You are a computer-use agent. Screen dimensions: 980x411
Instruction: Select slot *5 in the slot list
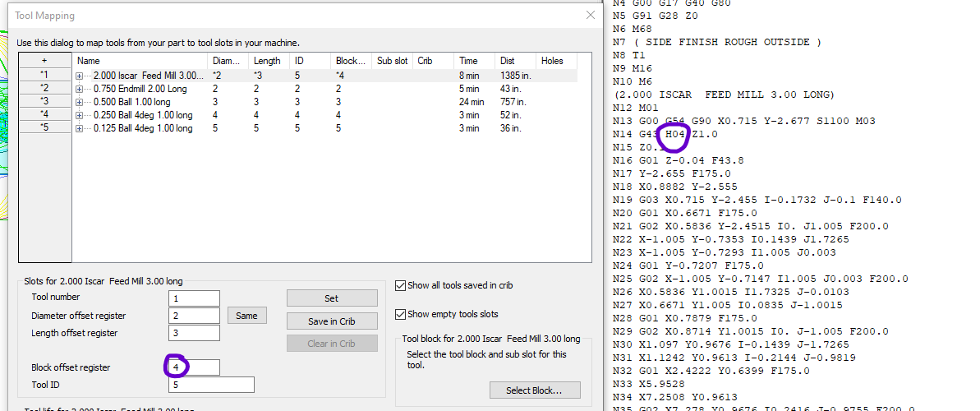click(44, 127)
